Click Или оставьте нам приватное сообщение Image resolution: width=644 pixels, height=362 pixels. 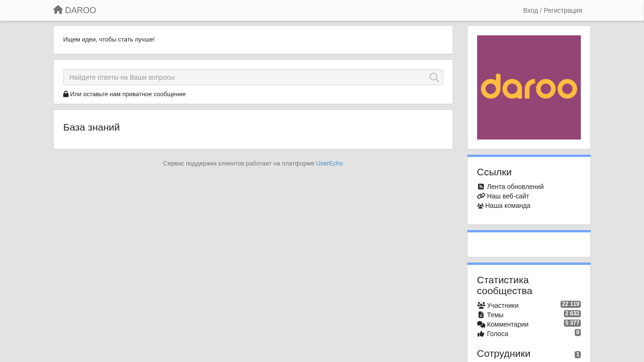tap(128, 94)
